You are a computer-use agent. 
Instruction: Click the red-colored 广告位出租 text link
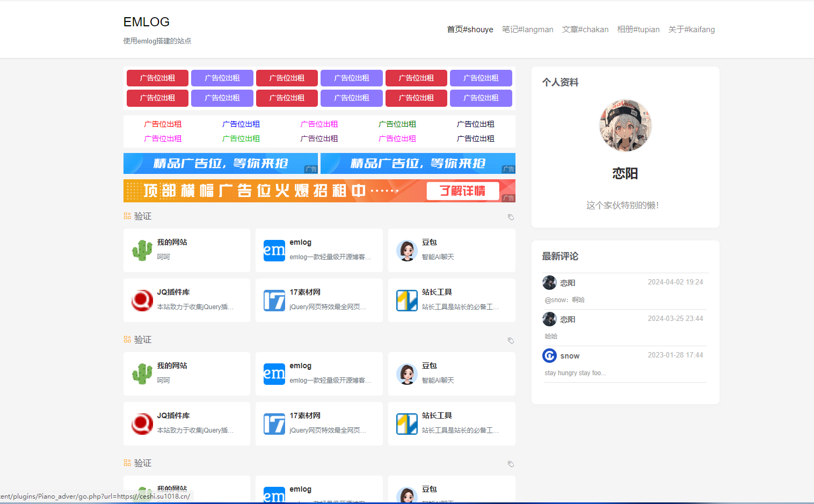[x=163, y=124]
